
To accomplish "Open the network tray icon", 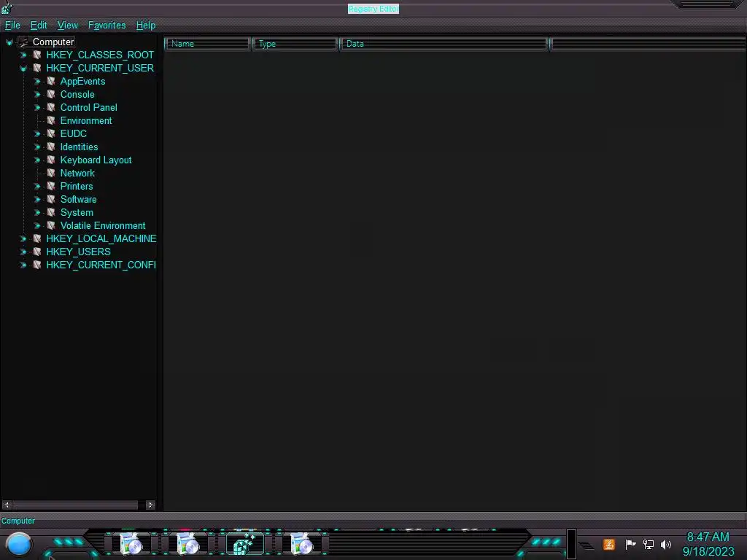I will click(649, 544).
